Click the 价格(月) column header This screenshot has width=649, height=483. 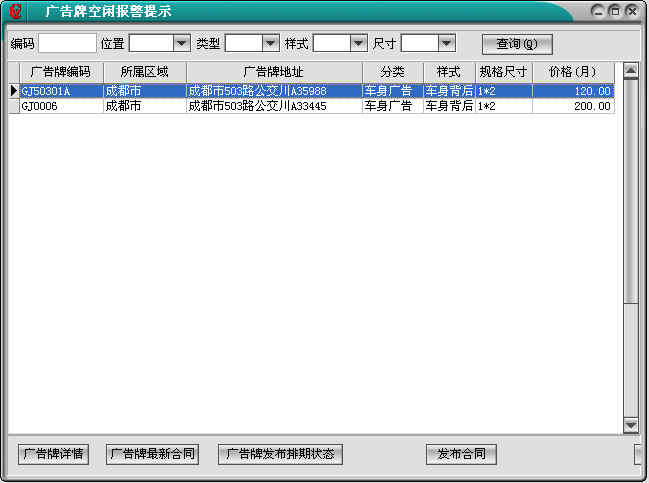(573, 72)
